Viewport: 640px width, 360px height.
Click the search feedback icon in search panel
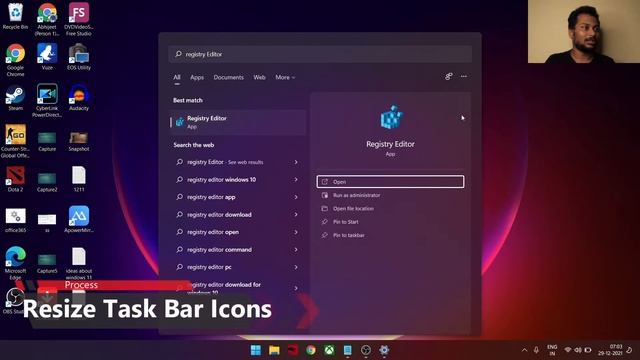(449, 76)
